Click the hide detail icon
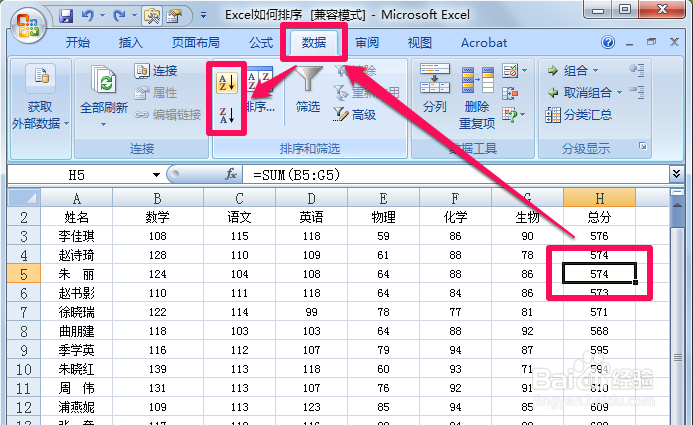 click(637, 92)
